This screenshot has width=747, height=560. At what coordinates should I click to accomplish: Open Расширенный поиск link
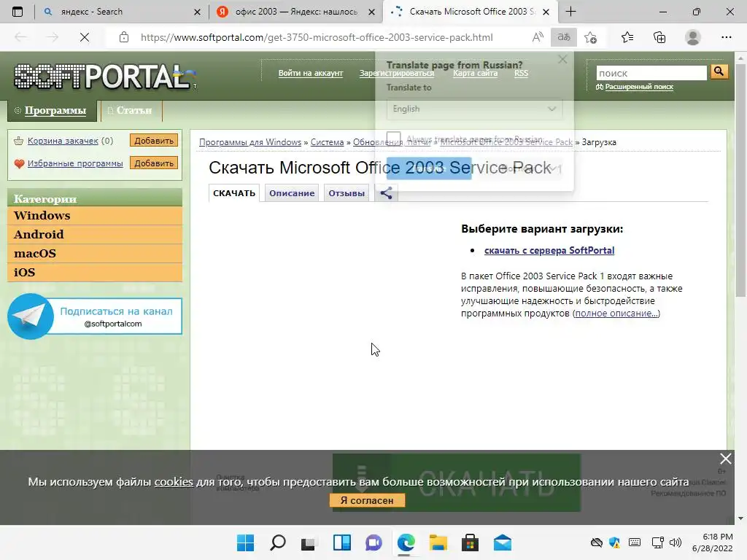click(639, 87)
